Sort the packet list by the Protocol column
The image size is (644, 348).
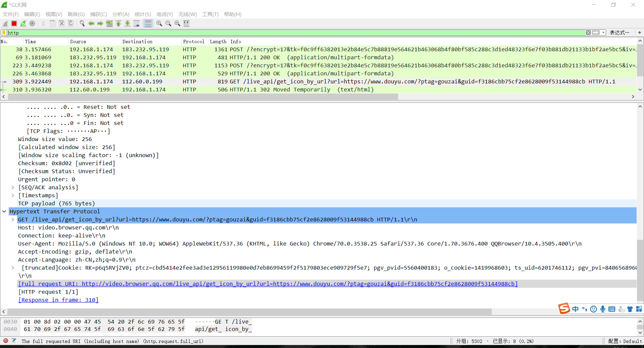(195, 42)
